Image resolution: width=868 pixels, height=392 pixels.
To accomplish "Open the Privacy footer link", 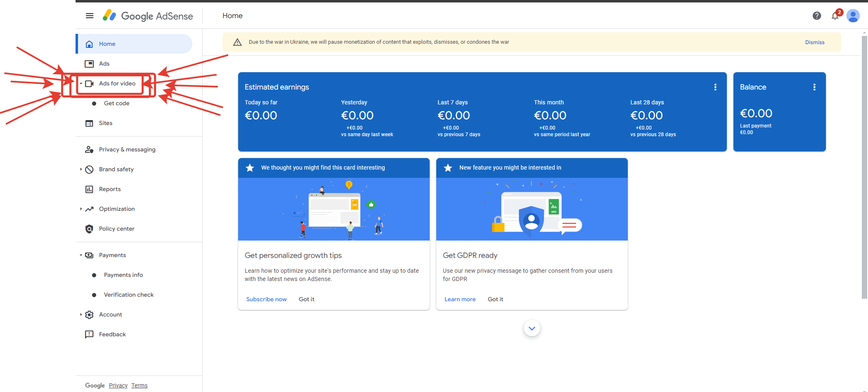I will 118,385.
